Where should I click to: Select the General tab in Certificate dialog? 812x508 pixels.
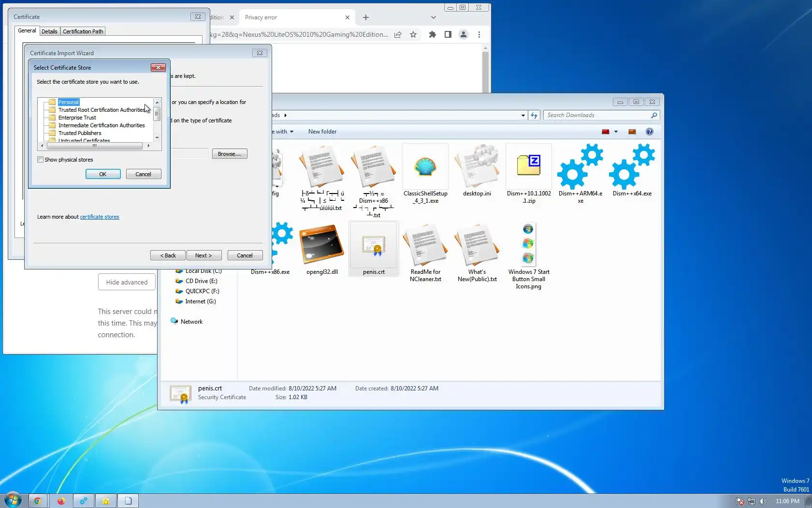coord(27,30)
